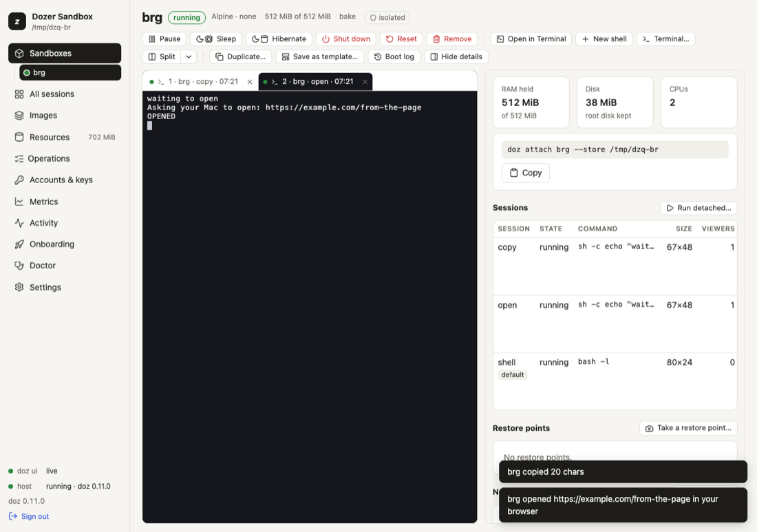Select brg sandbox in the sidebar

[x=70, y=73]
